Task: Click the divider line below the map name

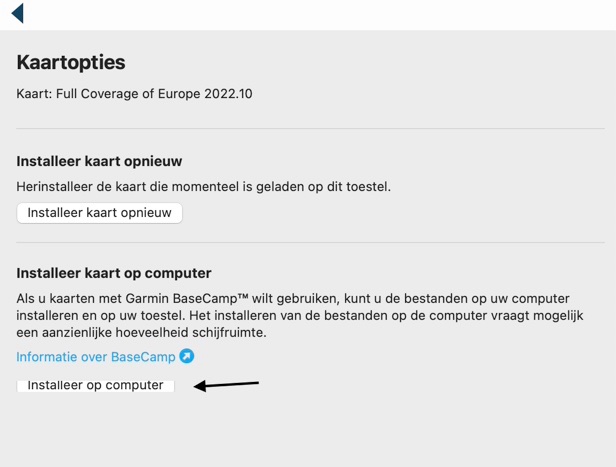Action: point(310,128)
